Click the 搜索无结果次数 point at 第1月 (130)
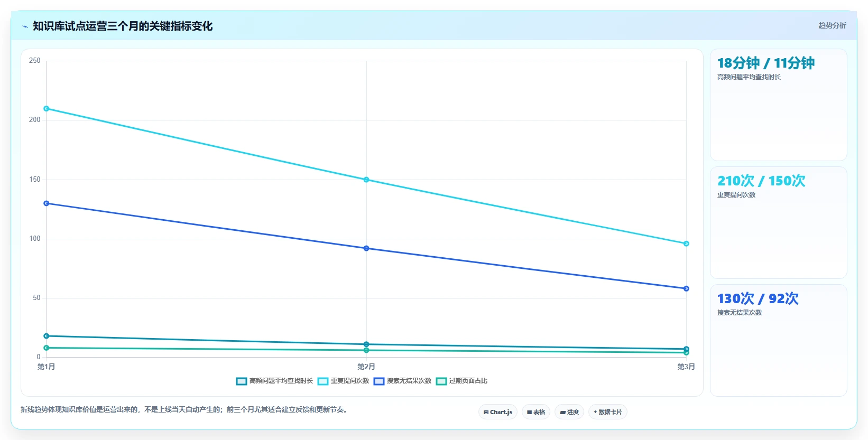This screenshot has height=440, width=868. (47, 203)
